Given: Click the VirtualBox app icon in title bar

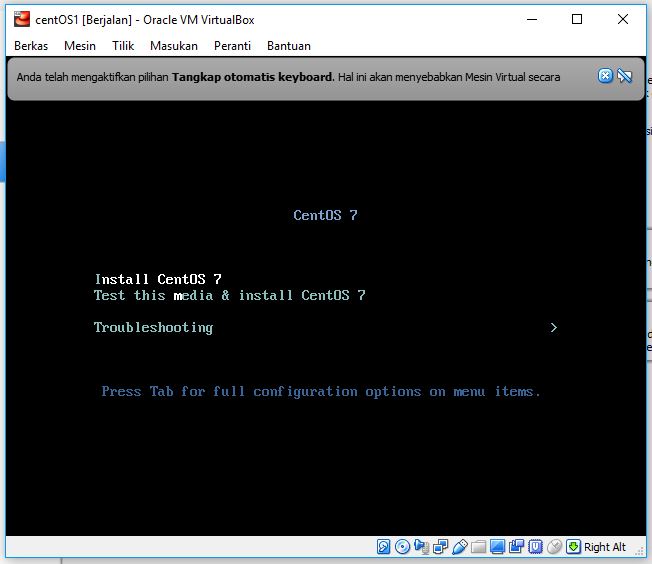Looking at the screenshot, I should [x=22, y=19].
